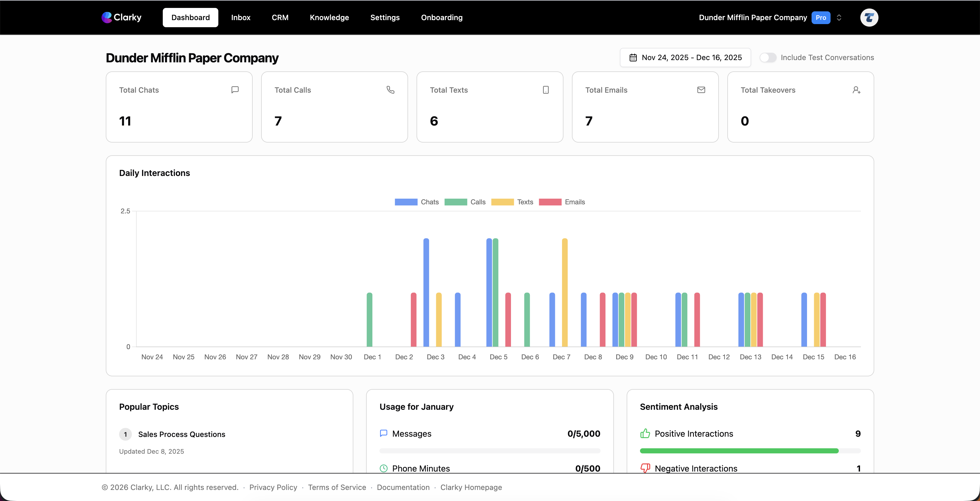
Task: Visit the Documentation footer link
Action: pyautogui.click(x=403, y=487)
